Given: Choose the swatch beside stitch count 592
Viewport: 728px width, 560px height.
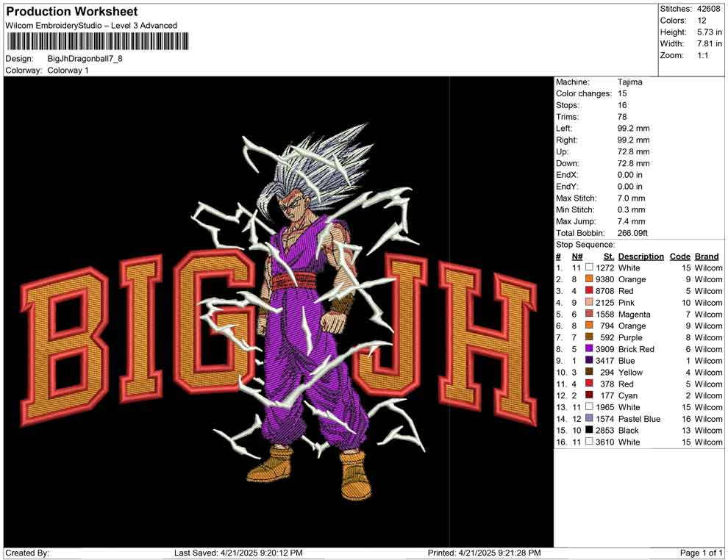Looking at the screenshot, I should click(589, 337).
